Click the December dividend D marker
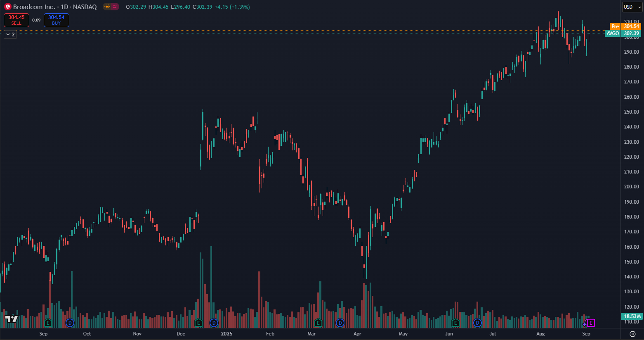Viewport: 644px width, 340px height. click(214, 323)
